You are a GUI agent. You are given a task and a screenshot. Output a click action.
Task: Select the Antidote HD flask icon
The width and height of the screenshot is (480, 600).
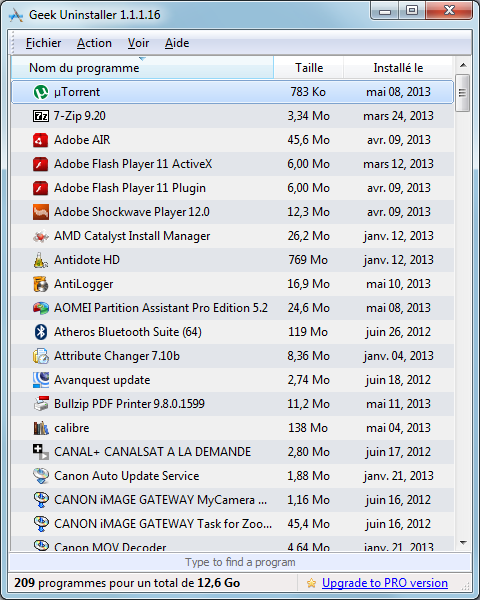point(41,260)
